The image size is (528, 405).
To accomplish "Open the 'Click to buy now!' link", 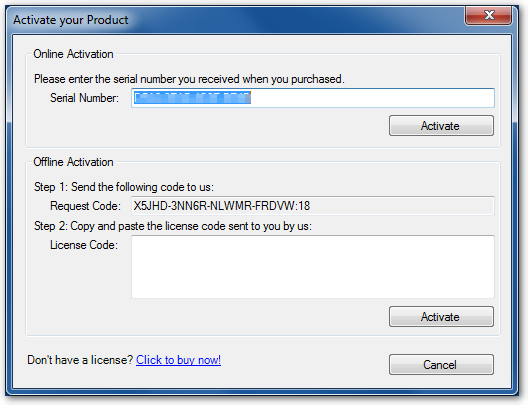I will tap(178, 360).
